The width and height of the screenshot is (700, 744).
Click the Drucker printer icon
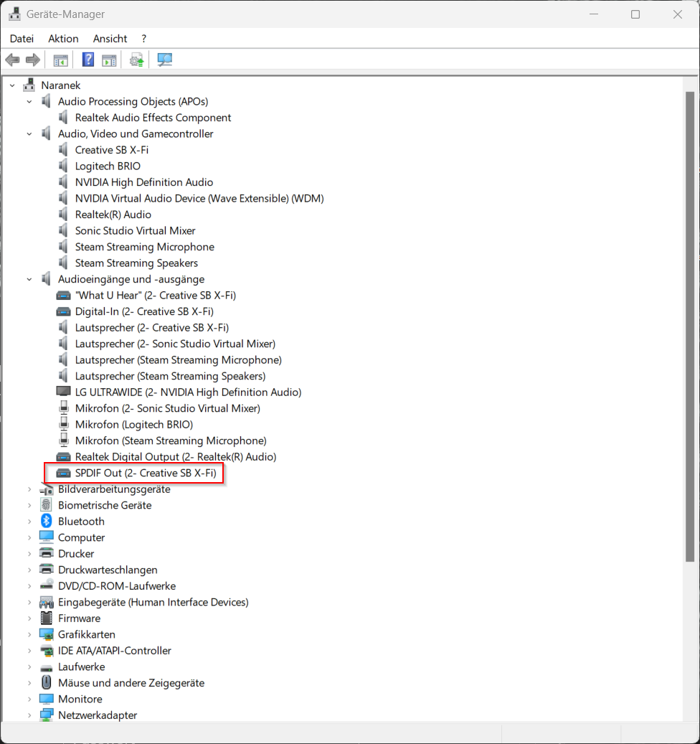point(47,553)
